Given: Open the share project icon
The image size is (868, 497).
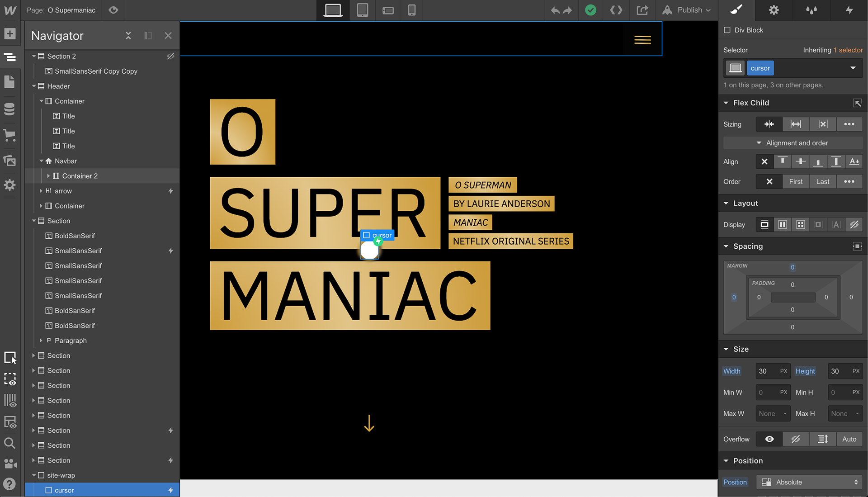Looking at the screenshot, I should 642,10.
